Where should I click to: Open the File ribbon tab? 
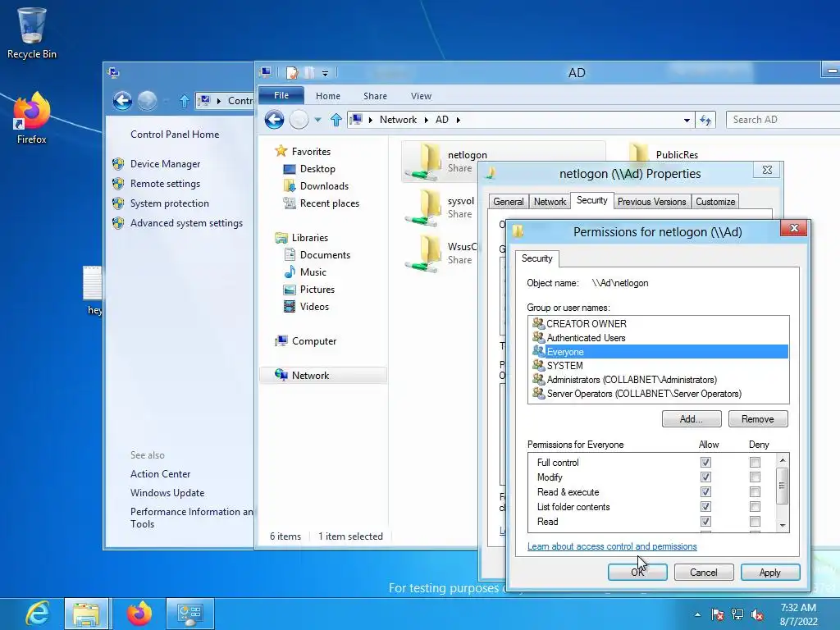[281, 95]
